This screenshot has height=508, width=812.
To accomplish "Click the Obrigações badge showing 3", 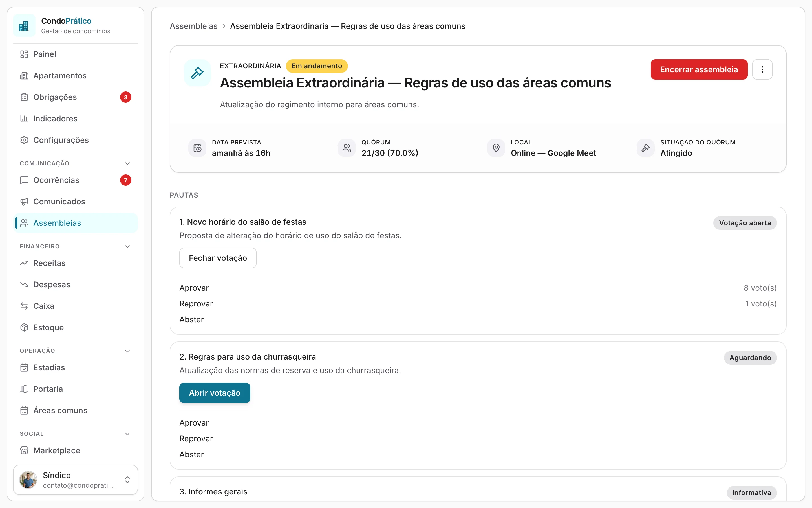I will 126,97.
